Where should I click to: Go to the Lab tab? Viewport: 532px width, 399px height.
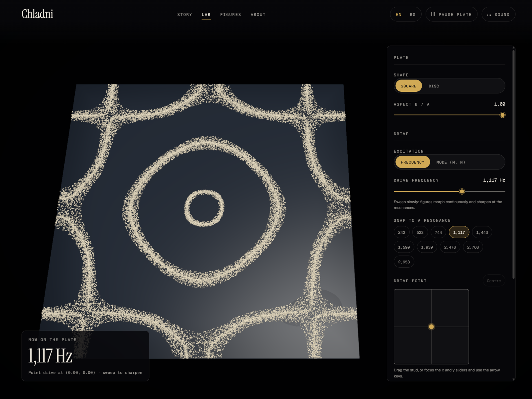click(206, 15)
